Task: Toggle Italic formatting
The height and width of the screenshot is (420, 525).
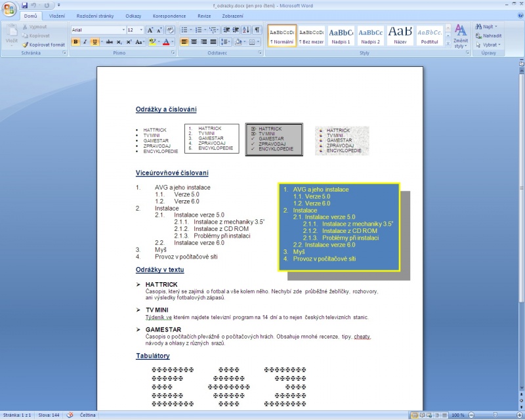Action: point(85,42)
